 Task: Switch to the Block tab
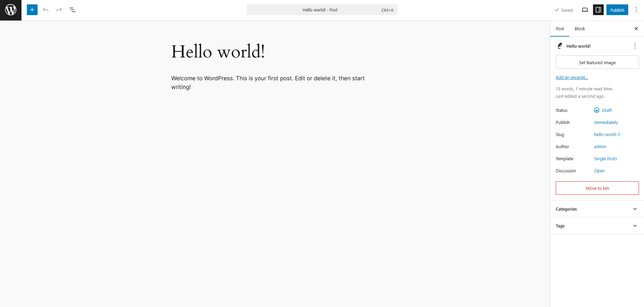click(x=580, y=29)
